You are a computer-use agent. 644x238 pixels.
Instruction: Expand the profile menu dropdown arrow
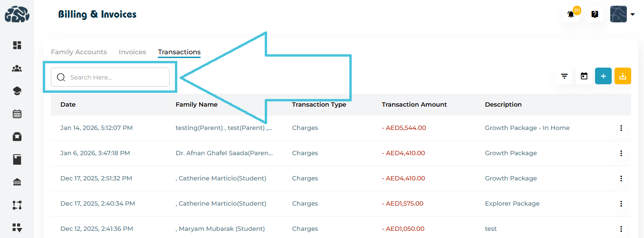click(x=633, y=14)
